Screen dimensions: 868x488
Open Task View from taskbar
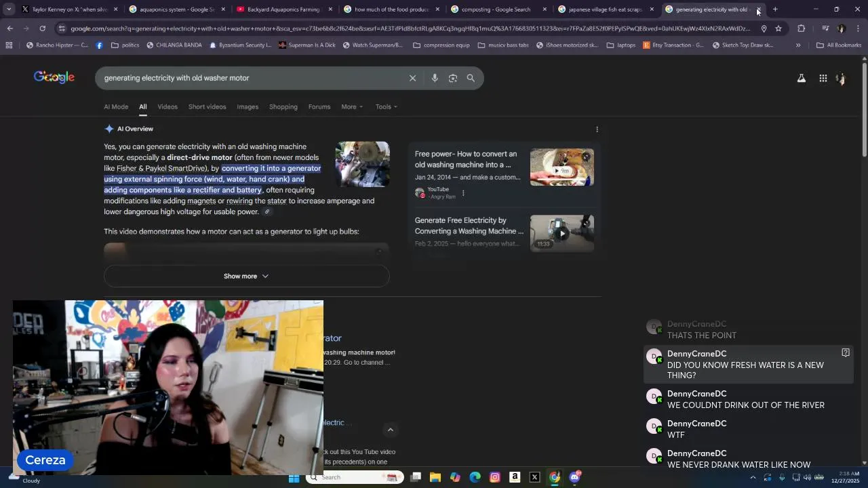[x=416, y=477]
